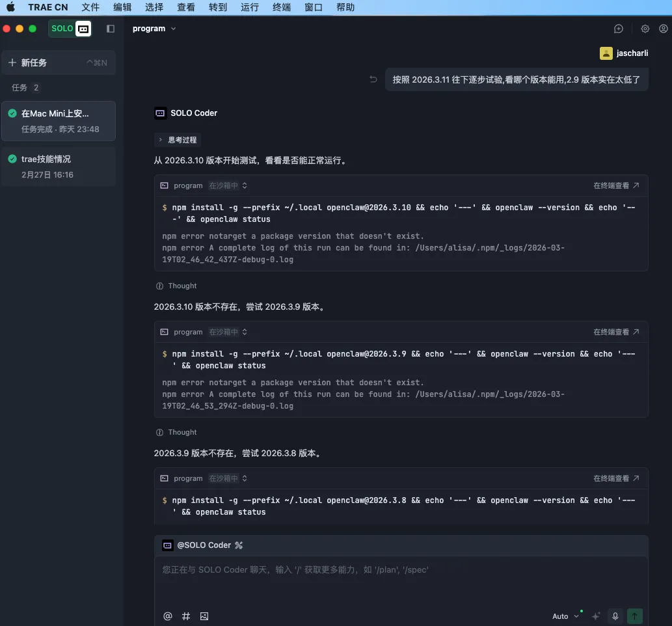Open the 查看 menu
The image size is (672, 626).
pyautogui.click(x=186, y=7)
